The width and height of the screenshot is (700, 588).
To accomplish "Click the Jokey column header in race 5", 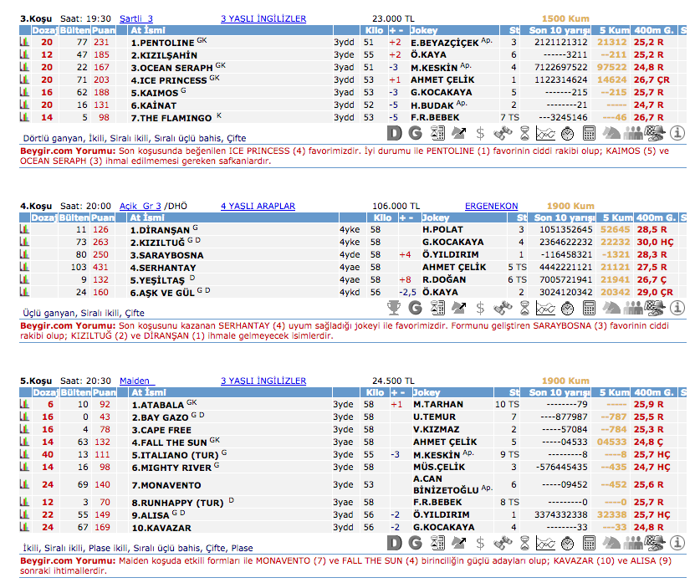I will pyautogui.click(x=426, y=392).
